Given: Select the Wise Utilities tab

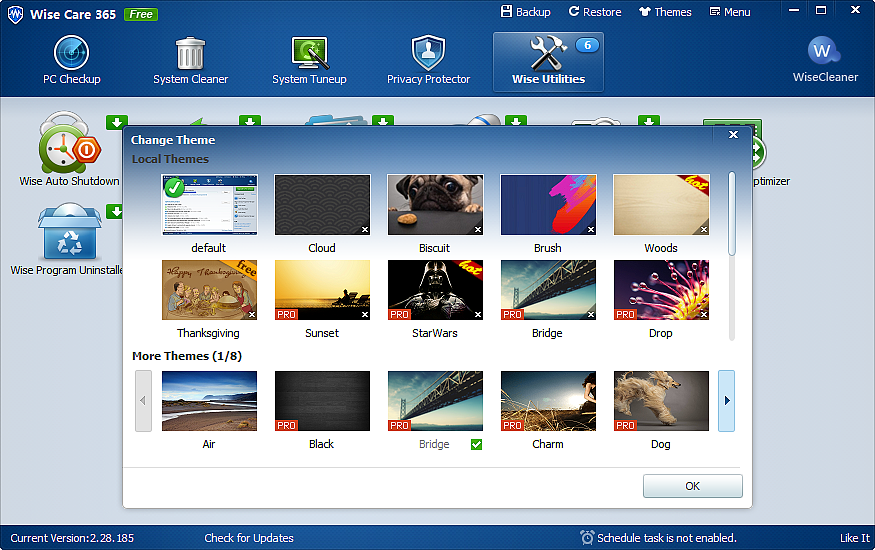Looking at the screenshot, I should tap(548, 61).
